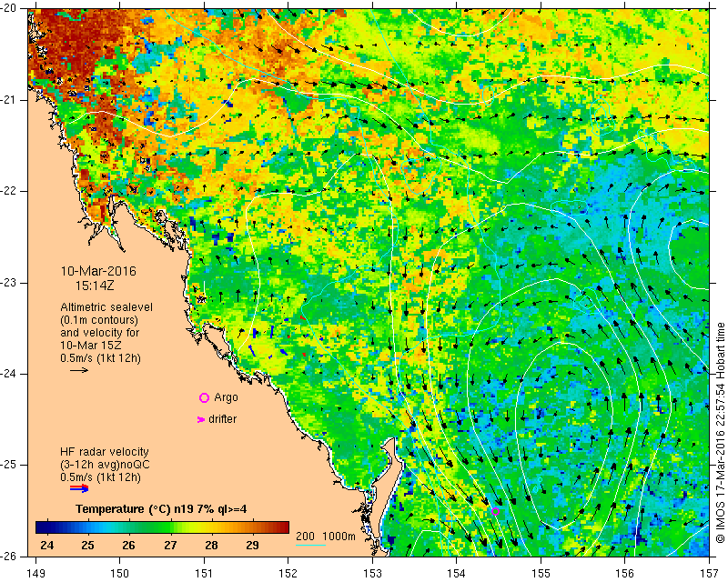This screenshot has height=582, width=728.
Task: Click the black altimetric velocity scale arrow
Action: point(79,370)
